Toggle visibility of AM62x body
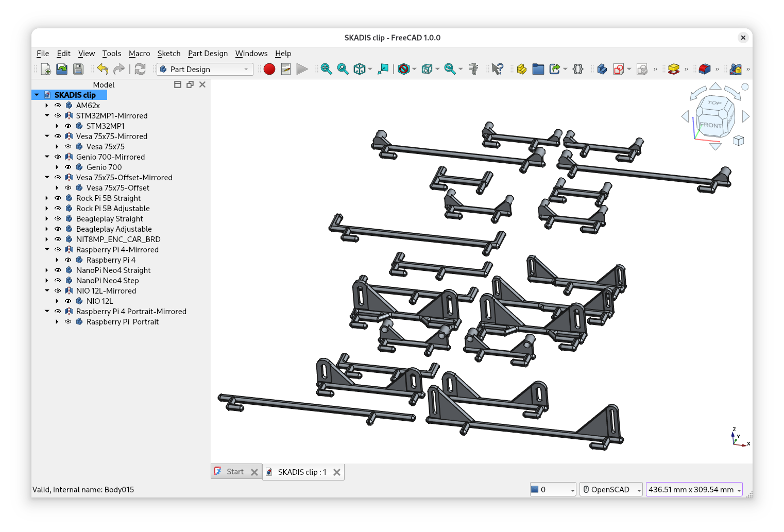 [x=58, y=106]
